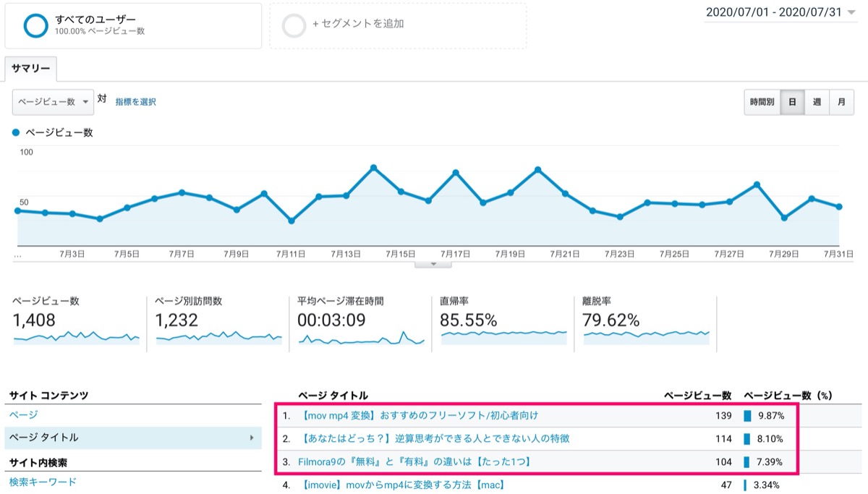Open the サマリー tab
Screen dimensions: 868x494
31,69
